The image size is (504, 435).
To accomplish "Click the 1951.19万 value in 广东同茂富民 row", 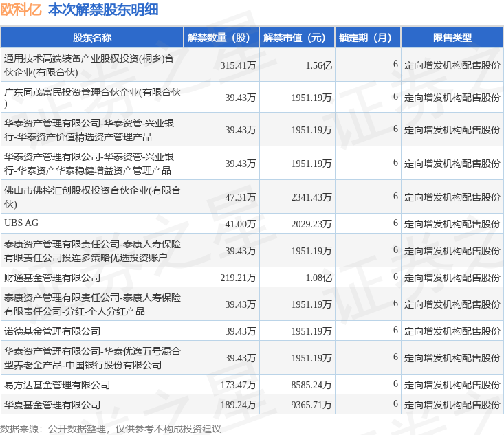I will coord(311,98).
